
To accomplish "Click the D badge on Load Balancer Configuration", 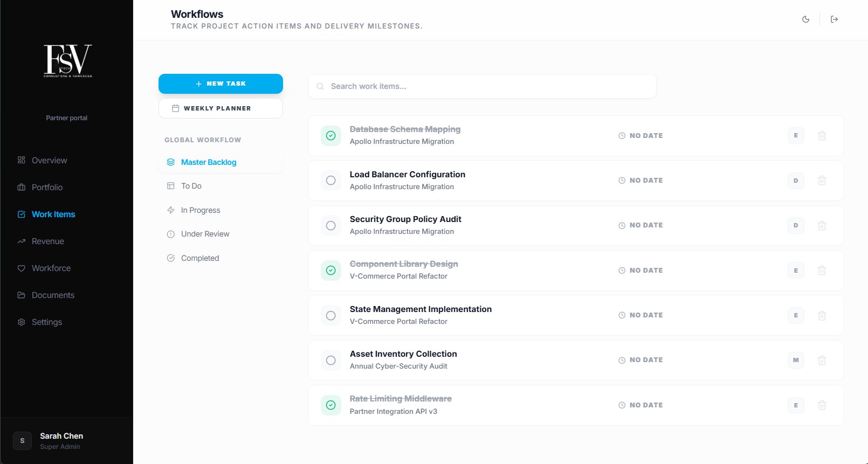I will (x=796, y=181).
